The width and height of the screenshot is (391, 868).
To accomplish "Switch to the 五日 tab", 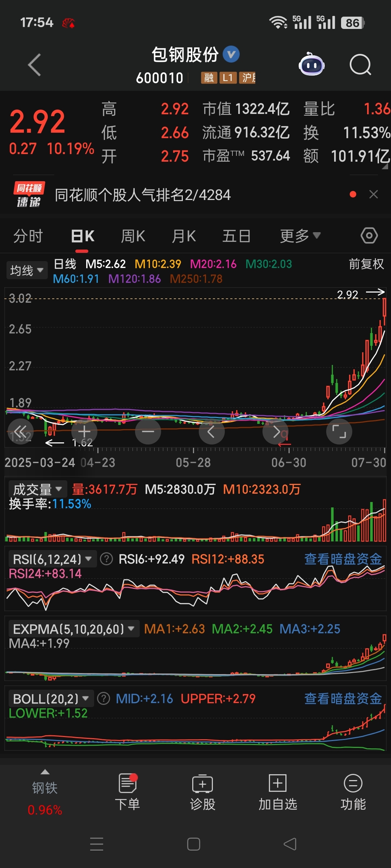I will click(x=236, y=236).
